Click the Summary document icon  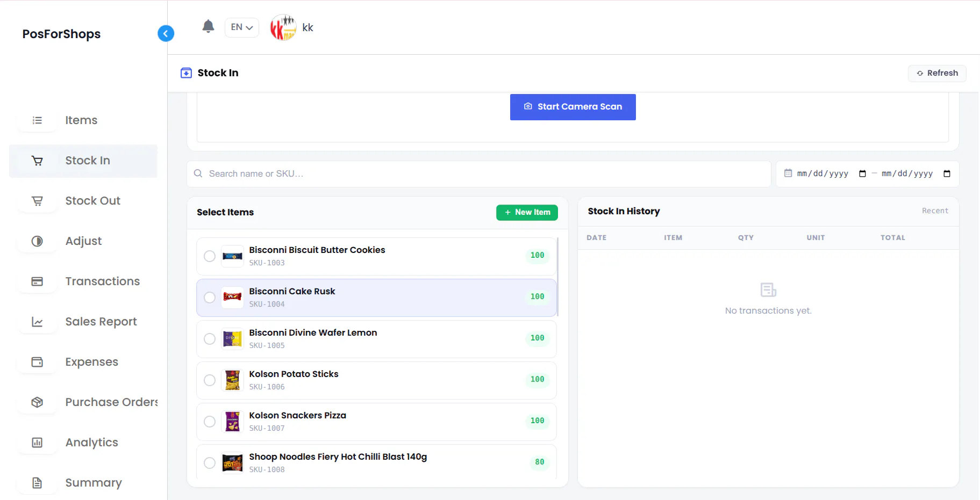(x=37, y=483)
